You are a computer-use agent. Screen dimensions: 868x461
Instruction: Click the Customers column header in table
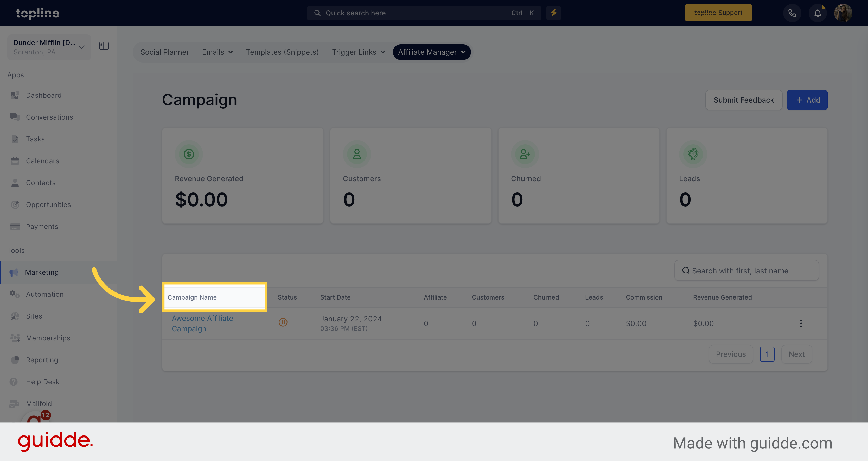pyautogui.click(x=488, y=297)
